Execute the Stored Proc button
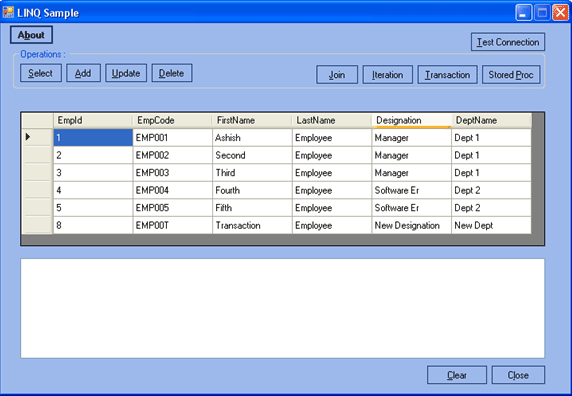Viewport: 572px width, 396px height. (511, 75)
